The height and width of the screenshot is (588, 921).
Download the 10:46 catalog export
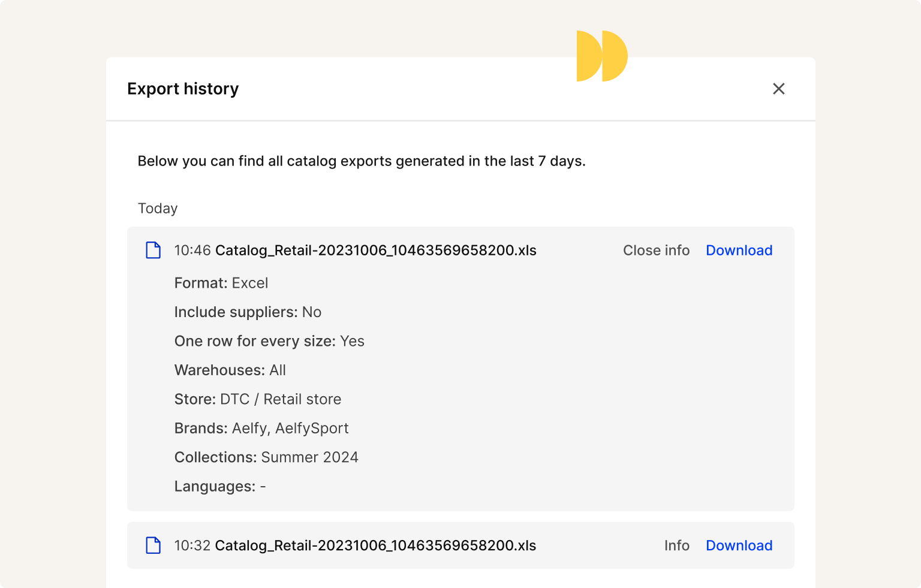pos(739,251)
